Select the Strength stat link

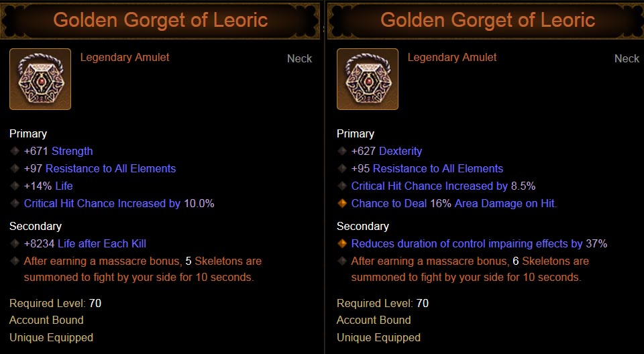point(72,151)
